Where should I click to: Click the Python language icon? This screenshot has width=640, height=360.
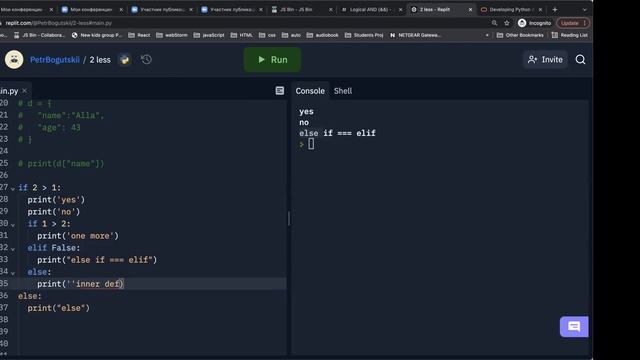(x=125, y=60)
